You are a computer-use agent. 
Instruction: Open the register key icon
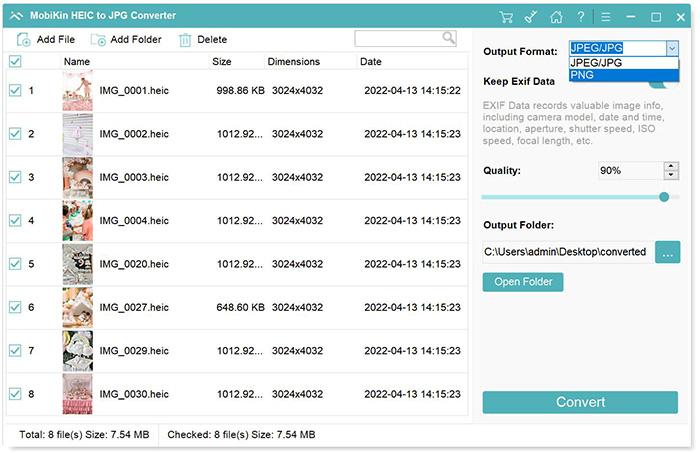[532, 17]
